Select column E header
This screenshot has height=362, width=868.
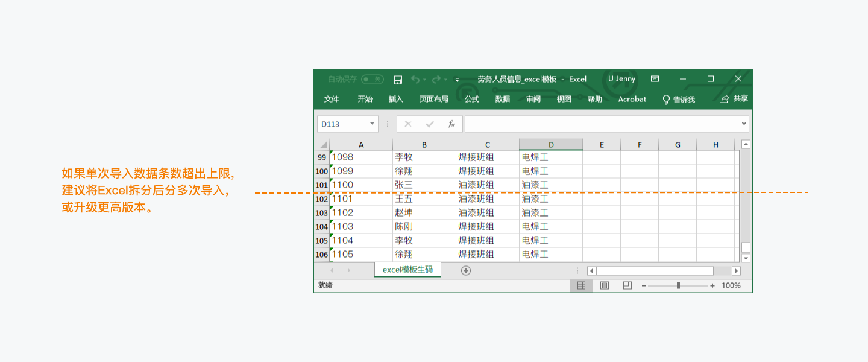pyautogui.click(x=602, y=145)
